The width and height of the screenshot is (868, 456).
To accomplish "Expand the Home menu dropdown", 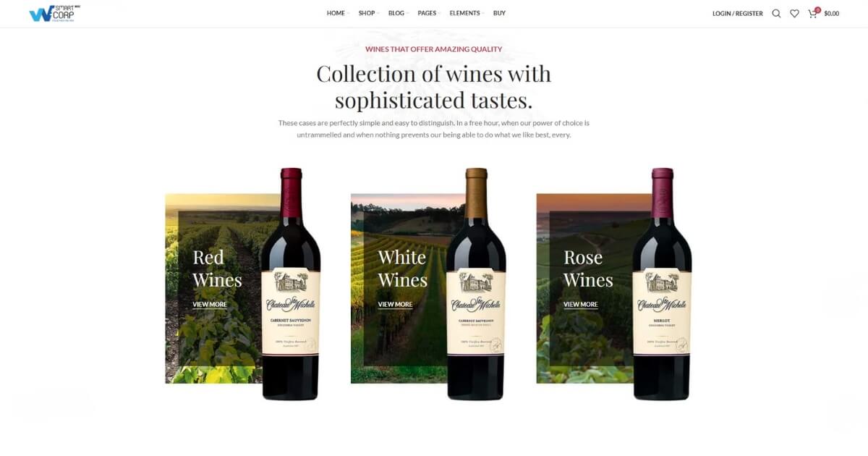I will click(x=338, y=13).
